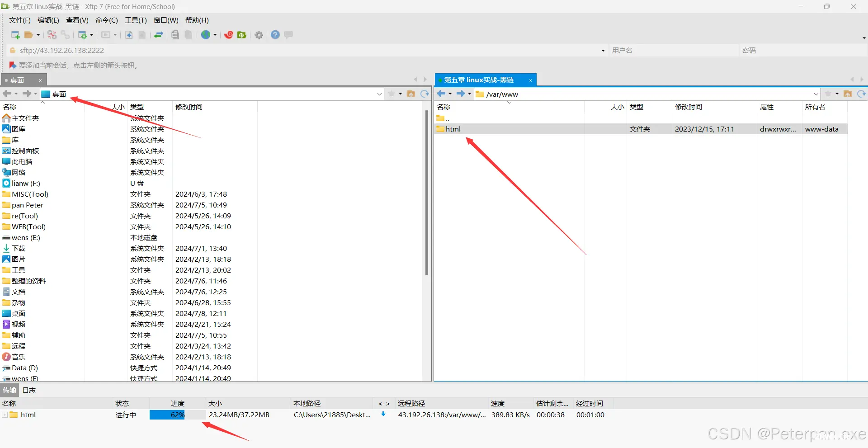This screenshot has height=448, width=868.
Task: Close the local 桌面 tab
Action: tap(41, 80)
